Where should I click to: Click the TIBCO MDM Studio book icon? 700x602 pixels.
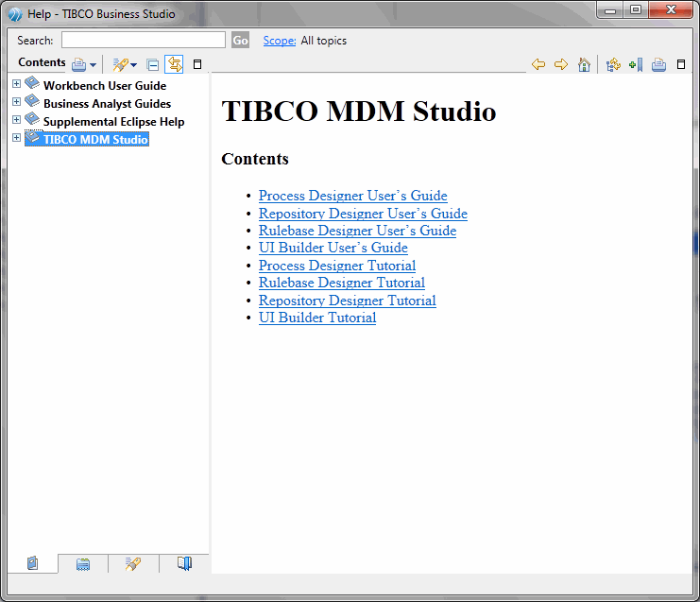(32, 137)
